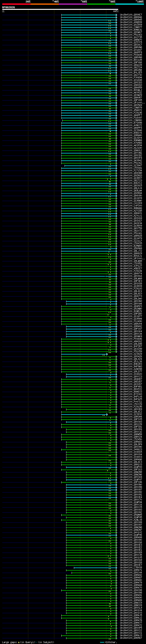Select the UniRef100_Q5JLS6 label
The height and width of the screenshot is (644, 146).
[131, 361]
